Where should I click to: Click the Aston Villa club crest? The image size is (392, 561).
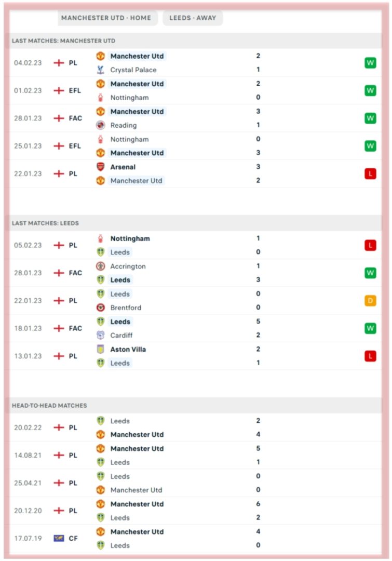[100, 349]
